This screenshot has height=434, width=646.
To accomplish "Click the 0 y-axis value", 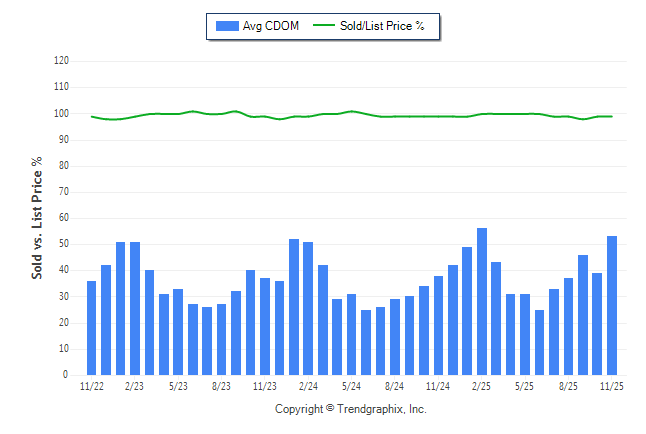I will pyautogui.click(x=66, y=375).
